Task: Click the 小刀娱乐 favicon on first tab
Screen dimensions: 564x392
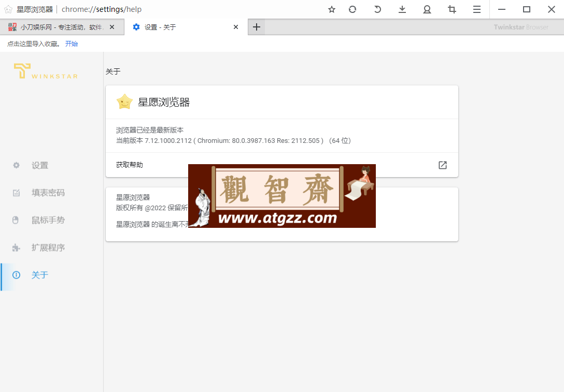Action: [x=12, y=27]
